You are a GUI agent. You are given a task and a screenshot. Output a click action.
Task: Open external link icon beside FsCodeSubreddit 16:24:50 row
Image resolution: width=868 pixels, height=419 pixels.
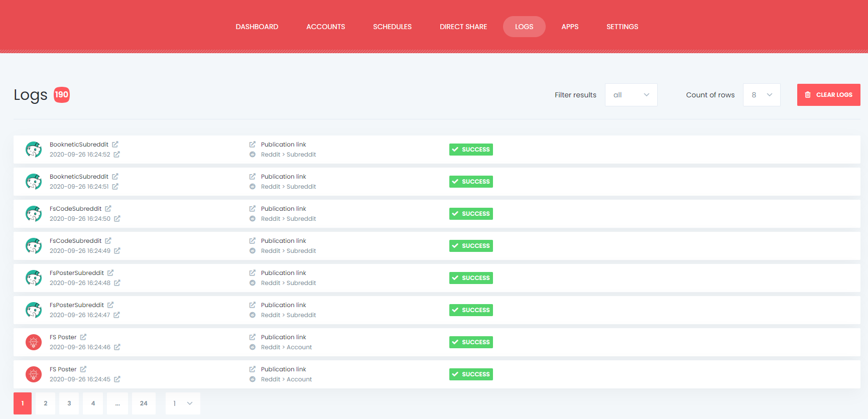108,208
